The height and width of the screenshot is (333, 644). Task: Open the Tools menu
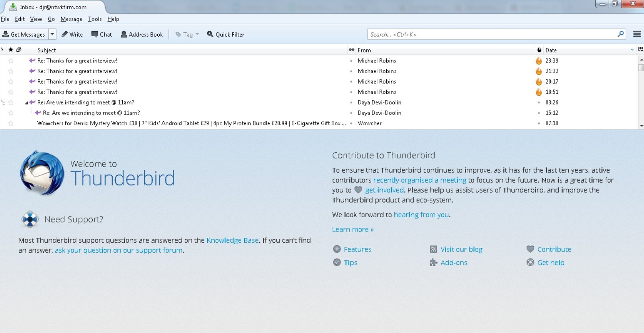coord(95,19)
